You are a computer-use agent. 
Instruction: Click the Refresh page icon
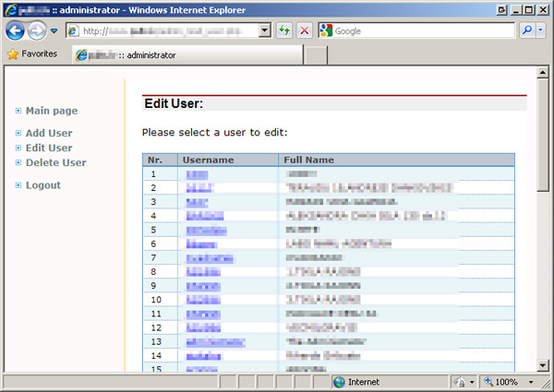click(284, 30)
